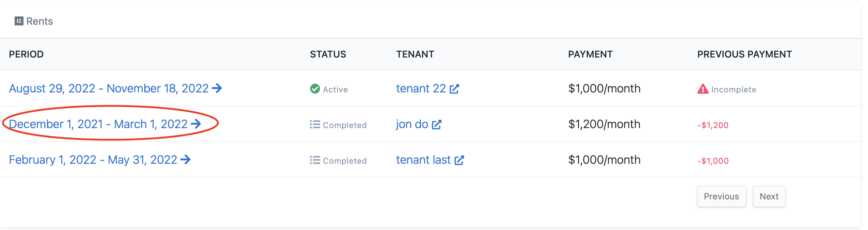Screen dimensions: 868x230
Task: Click arrow icon after November 18, 2022
Action: pos(217,88)
